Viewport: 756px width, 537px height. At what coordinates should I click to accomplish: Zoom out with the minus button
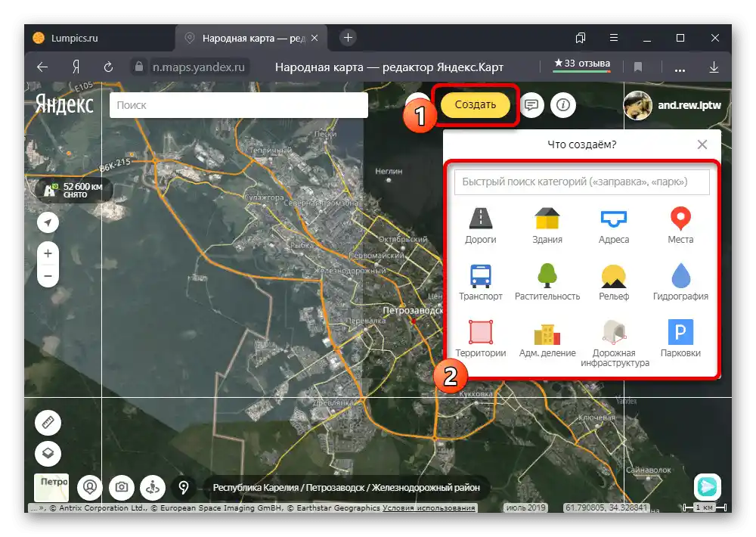[x=48, y=276]
